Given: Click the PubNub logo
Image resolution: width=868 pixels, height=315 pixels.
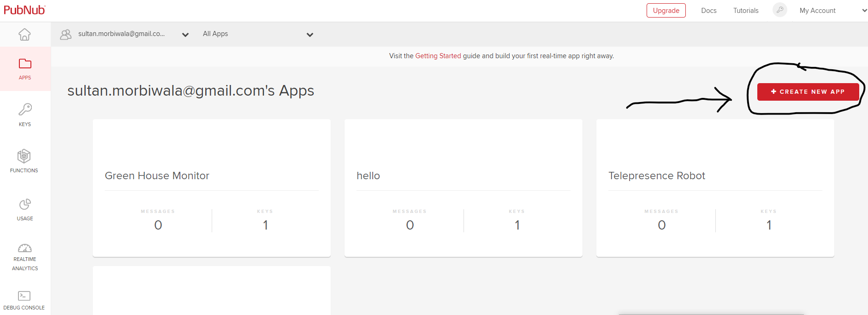Looking at the screenshot, I should coord(24,10).
